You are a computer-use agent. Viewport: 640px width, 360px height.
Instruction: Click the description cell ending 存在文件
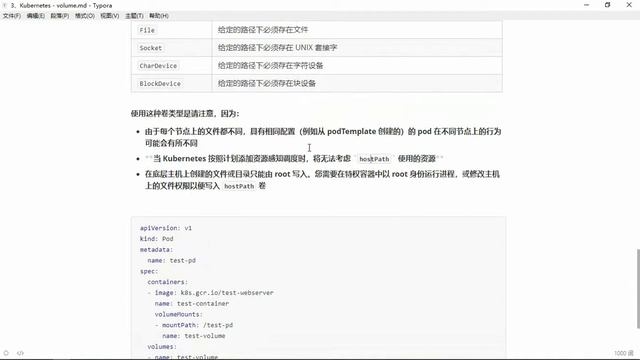coord(357,30)
